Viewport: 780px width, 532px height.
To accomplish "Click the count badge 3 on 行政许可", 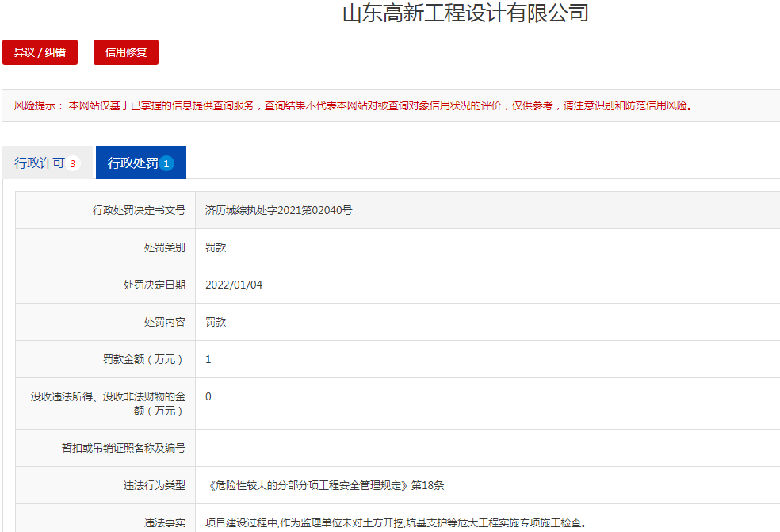I will click(73, 164).
